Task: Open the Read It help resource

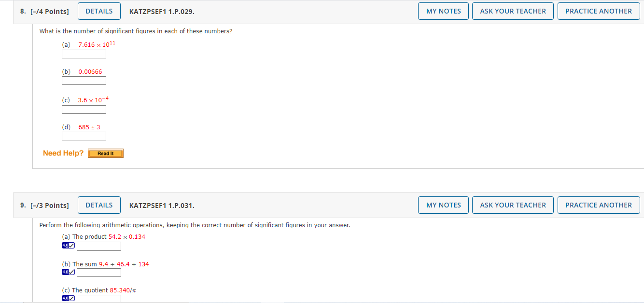Action: click(106, 153)
